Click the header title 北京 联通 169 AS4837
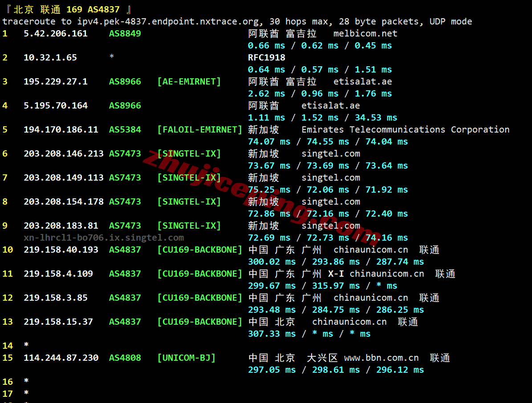 click(x=67, y=9)
